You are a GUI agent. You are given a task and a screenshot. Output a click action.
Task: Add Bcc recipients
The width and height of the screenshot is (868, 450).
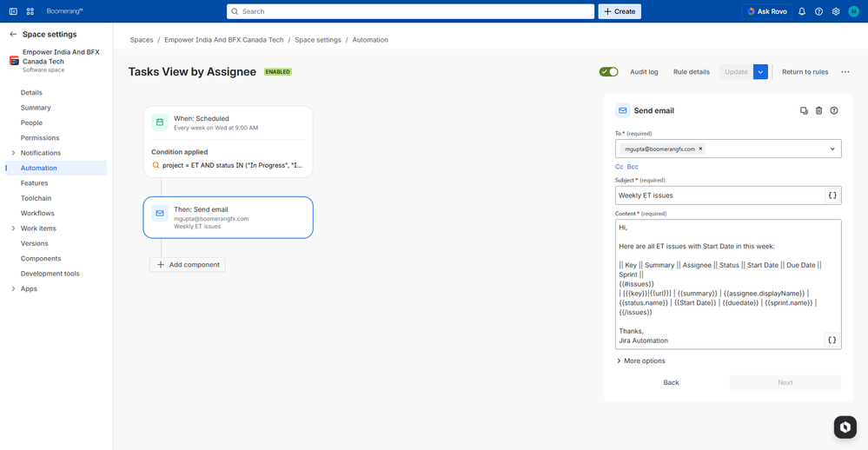(x=633, y=167)
